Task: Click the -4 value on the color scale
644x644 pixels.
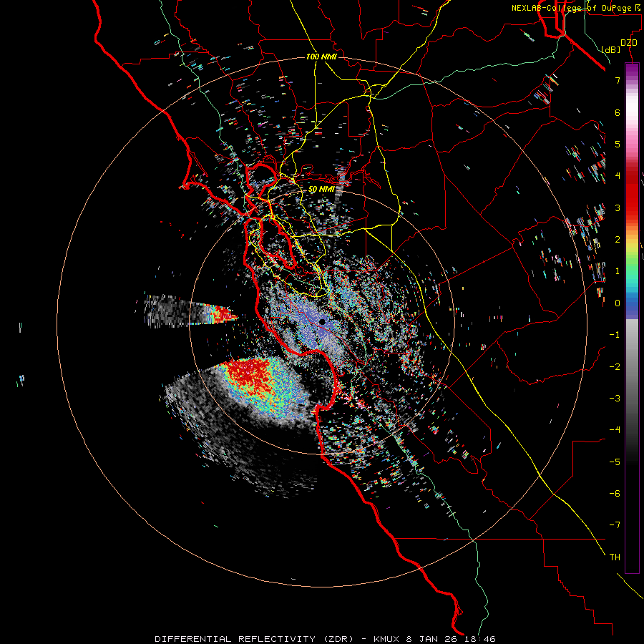Action: pos(615,430)
